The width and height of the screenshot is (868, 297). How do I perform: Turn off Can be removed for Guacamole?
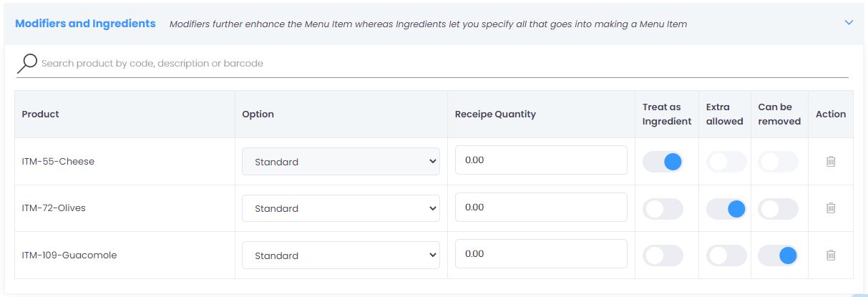tap(778, 255)
